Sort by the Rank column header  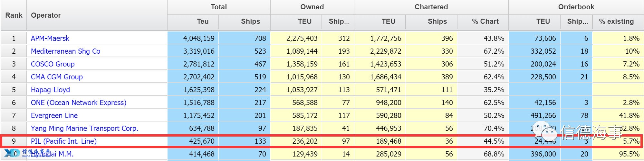(x=14, y=15)
